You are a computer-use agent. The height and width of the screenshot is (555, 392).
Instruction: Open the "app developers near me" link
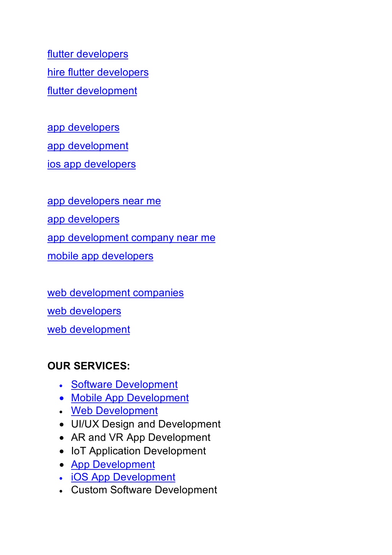[104, 201]
